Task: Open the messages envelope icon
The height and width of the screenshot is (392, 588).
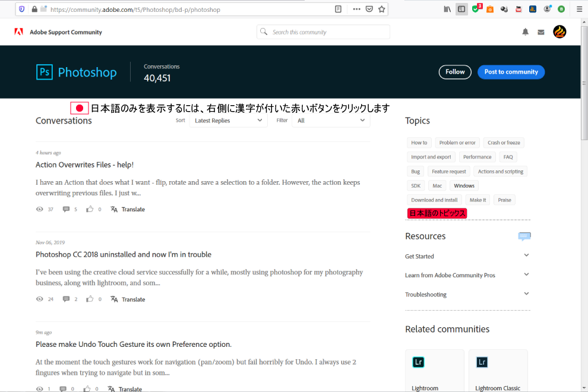Action: pyautogui.click(x=541, y=32)
